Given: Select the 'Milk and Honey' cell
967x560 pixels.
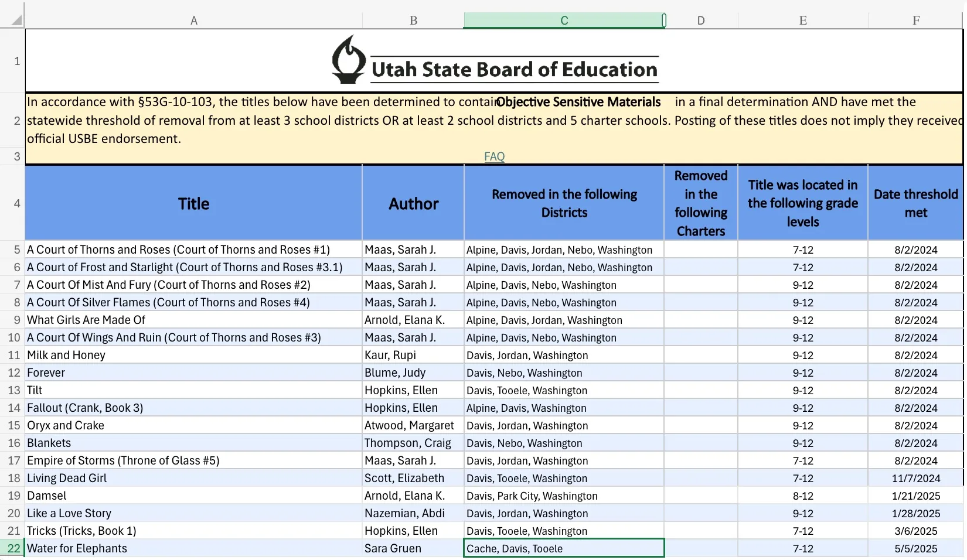Looking at the screenshot, I should click(194, 355).
